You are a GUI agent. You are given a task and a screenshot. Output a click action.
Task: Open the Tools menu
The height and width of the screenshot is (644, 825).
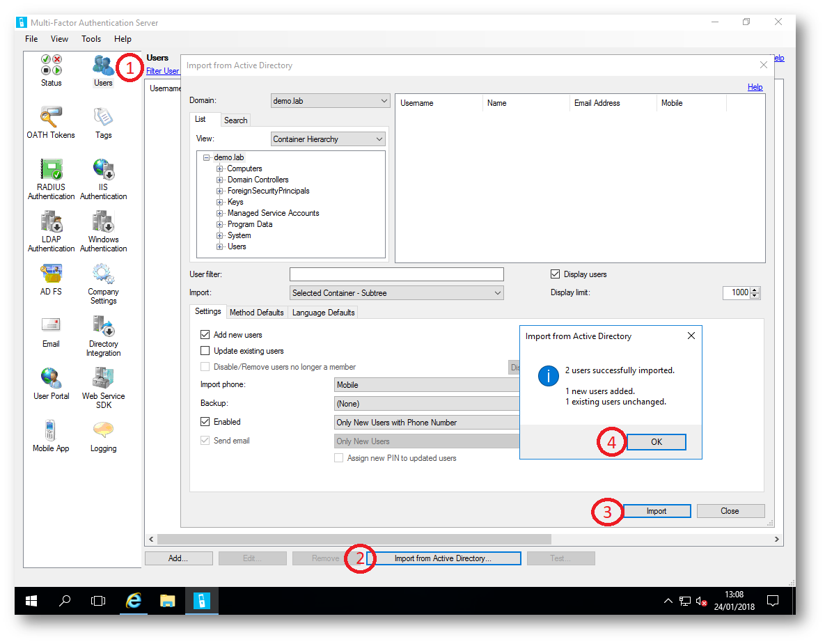coord(91,39)
